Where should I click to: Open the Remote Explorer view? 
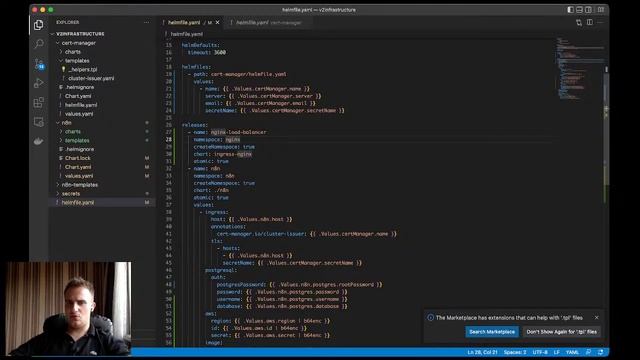pos(39,122)
